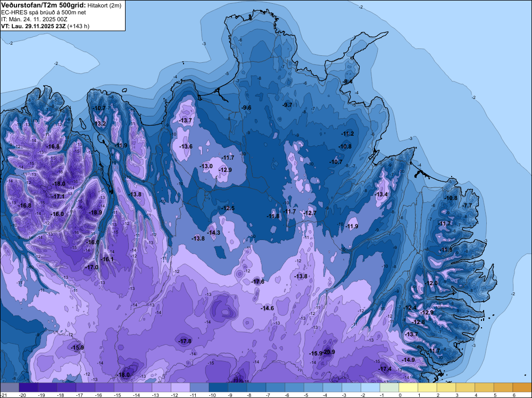Select the -14.9 temperature label
Screen dimensions: 532x398
[x=409, y=360]
